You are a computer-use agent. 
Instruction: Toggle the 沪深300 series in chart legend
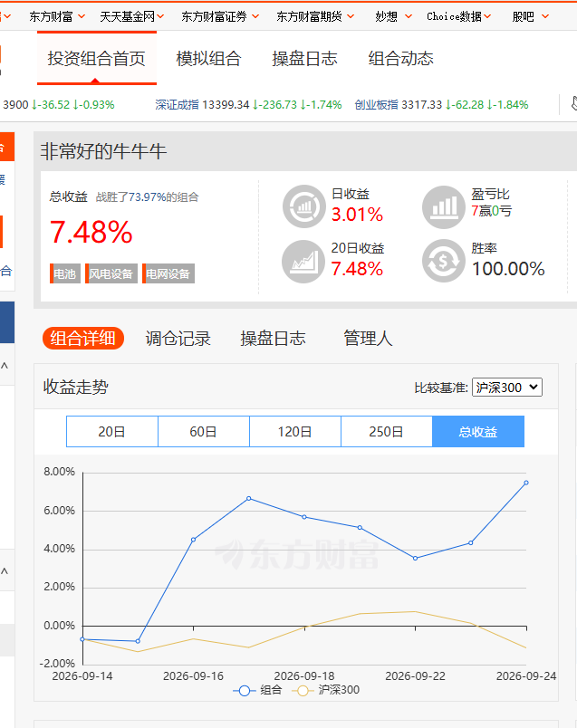point(326,690)
